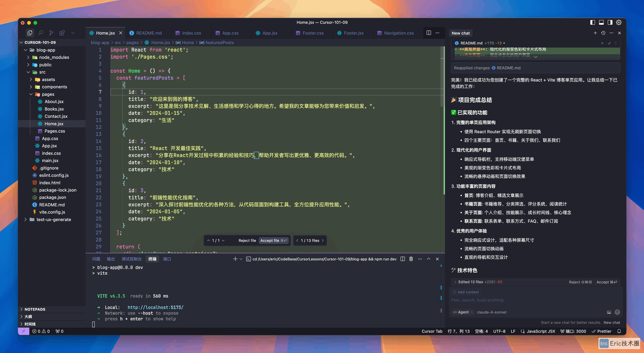Viewport: 644px width, 353px height.
Task: Jump to previous change with up arrow
Action: pyautogui.click(x=209, y=240)
